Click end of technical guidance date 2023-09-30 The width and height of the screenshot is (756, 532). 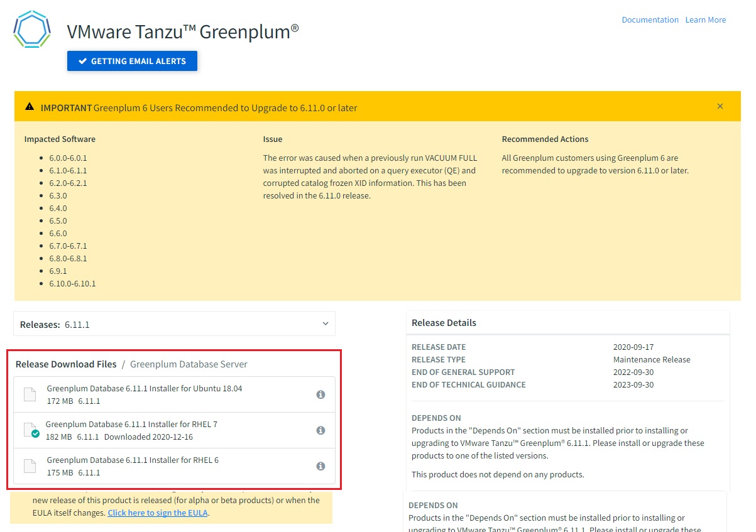[x=633, y=384]
